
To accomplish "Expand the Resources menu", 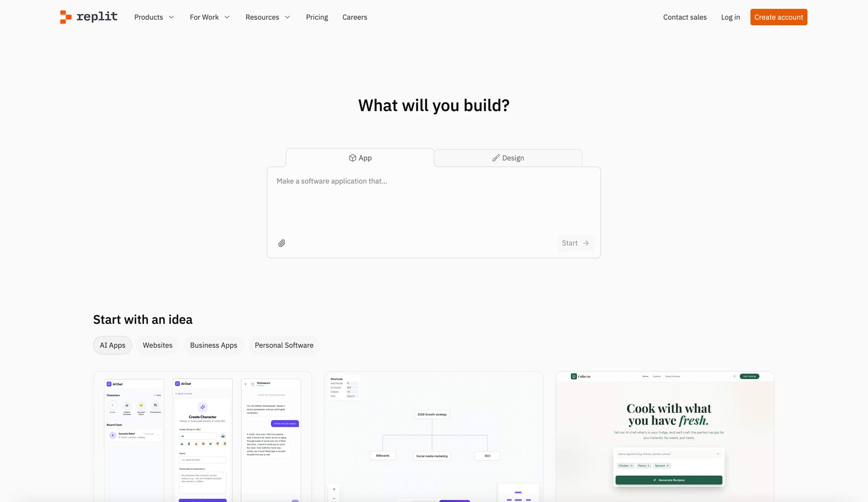I will [268, 17].
